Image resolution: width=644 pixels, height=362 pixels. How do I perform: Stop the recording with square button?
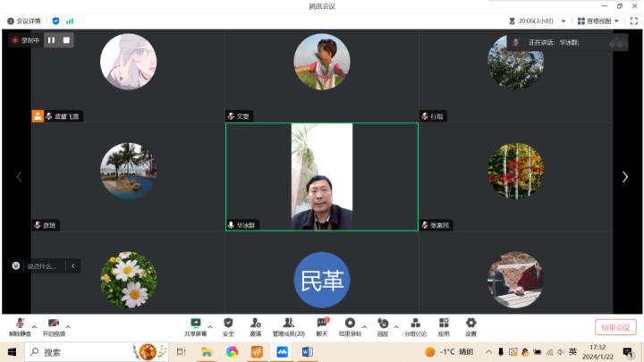coord(66,40)
